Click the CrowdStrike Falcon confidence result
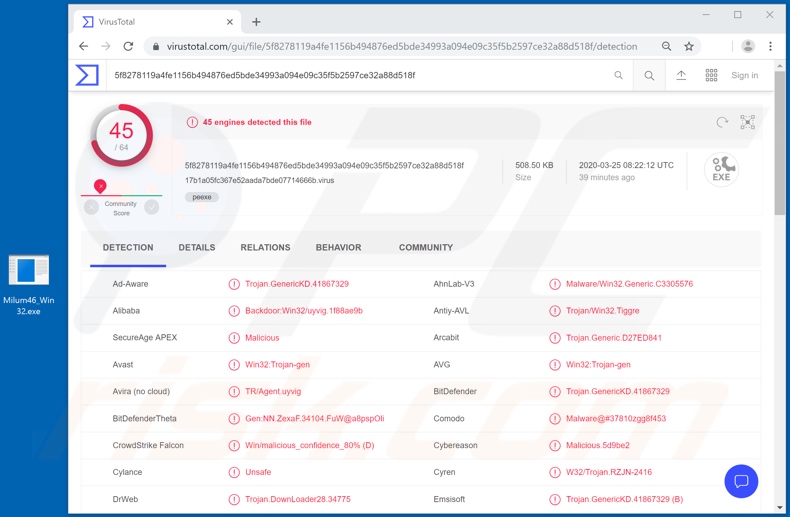The image size is (790, 517). (309, 445)
